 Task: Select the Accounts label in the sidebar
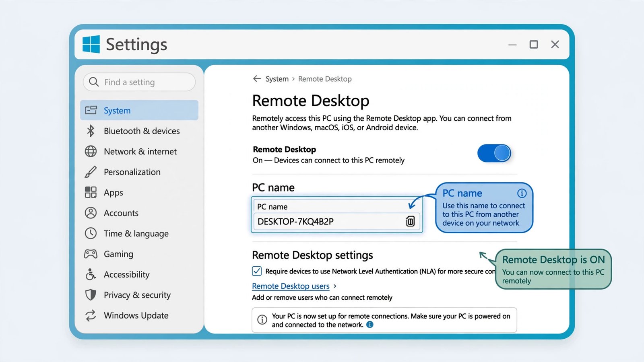pos(121,213)
